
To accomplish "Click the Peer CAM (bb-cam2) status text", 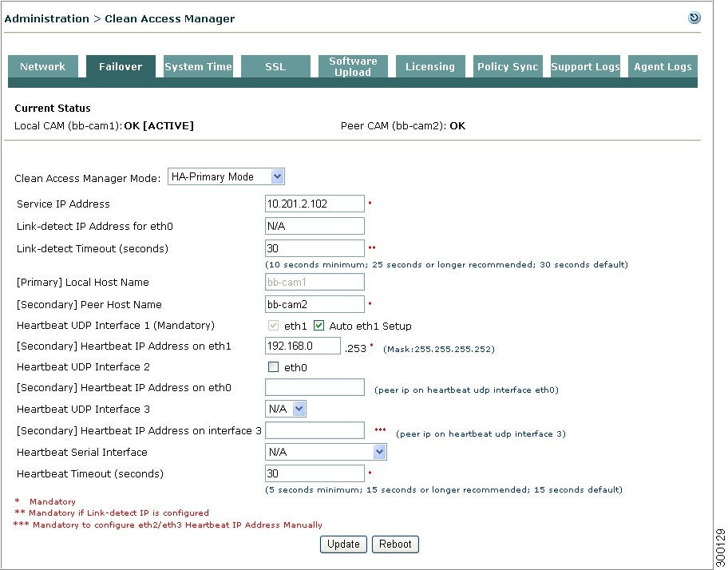I will pyautogui.click(x=403, y=126).
